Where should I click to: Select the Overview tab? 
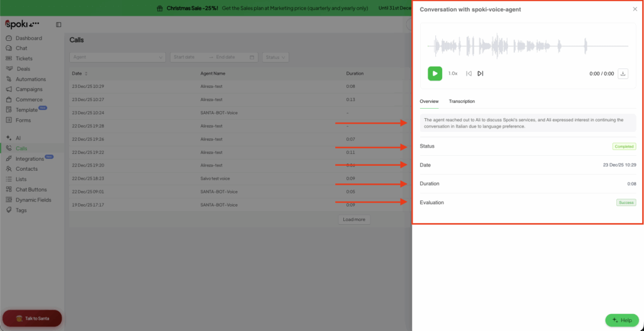(x=429, y=101)
